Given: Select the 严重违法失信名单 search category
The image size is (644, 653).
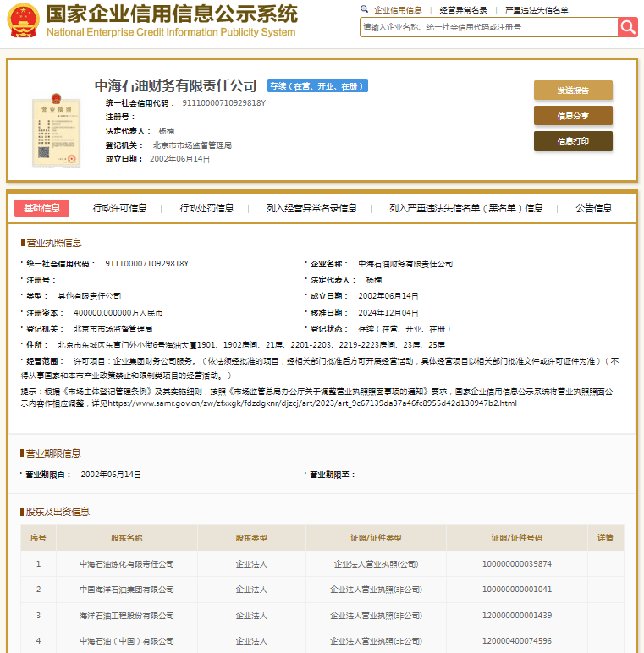Looking at the screenshot, I should pyautogui.click(x=537, y=10).
